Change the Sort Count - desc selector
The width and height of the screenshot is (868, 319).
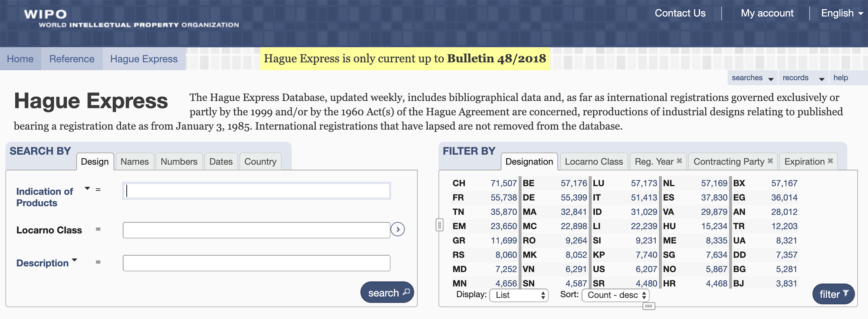tap(615, 295)
